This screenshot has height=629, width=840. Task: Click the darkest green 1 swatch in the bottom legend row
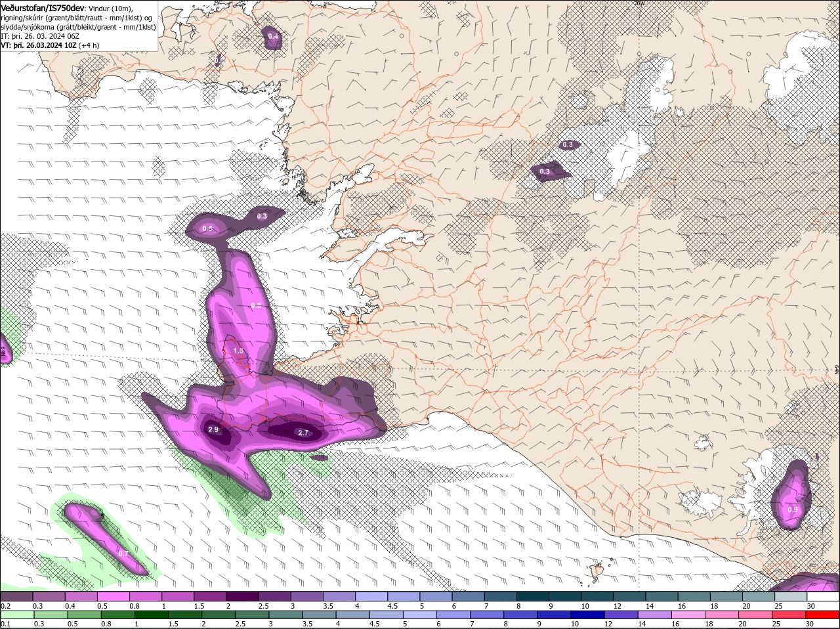click(151, 615)
